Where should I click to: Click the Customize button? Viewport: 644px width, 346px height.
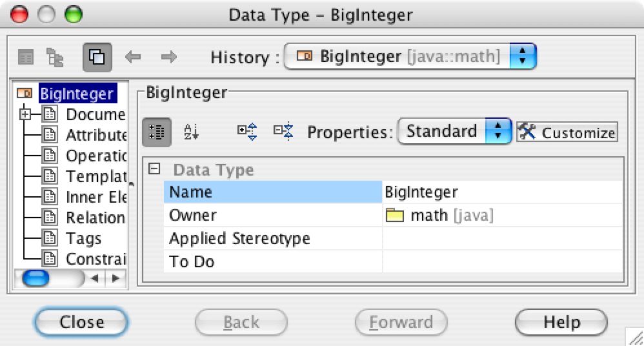pos(567,132)
